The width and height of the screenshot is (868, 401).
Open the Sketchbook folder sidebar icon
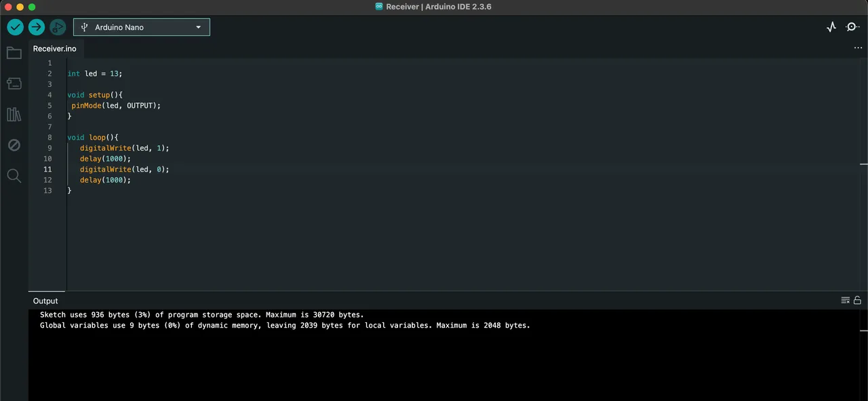tap(14, 53)
